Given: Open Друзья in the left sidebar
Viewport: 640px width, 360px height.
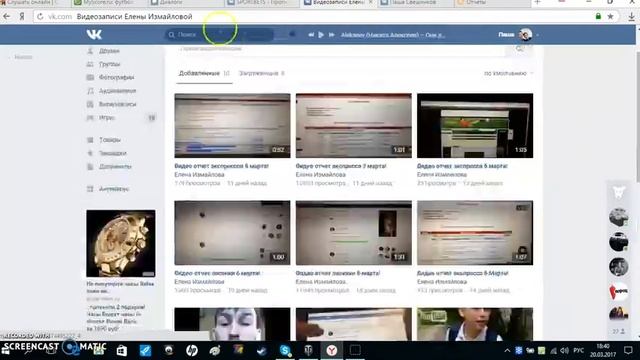Looking at the screenshot, I should point(109,51).
